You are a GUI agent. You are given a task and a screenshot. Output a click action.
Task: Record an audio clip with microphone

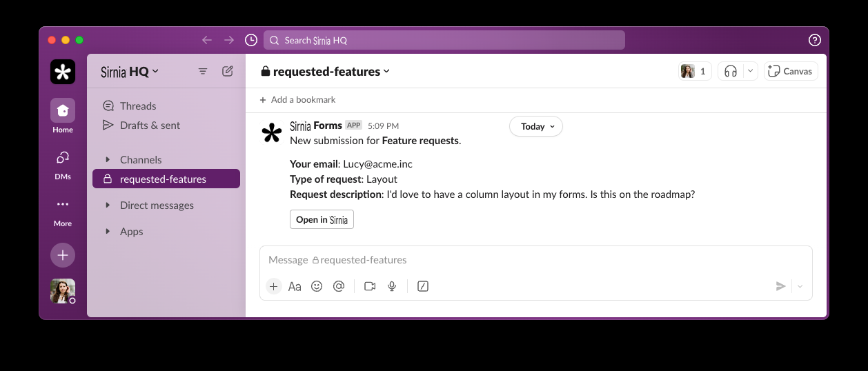pos(392,286)
